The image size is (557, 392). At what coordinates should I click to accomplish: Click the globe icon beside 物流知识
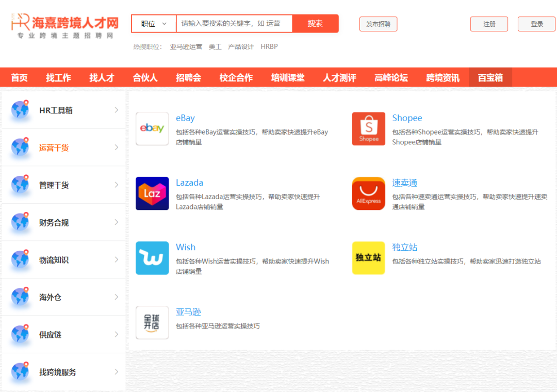20,259
